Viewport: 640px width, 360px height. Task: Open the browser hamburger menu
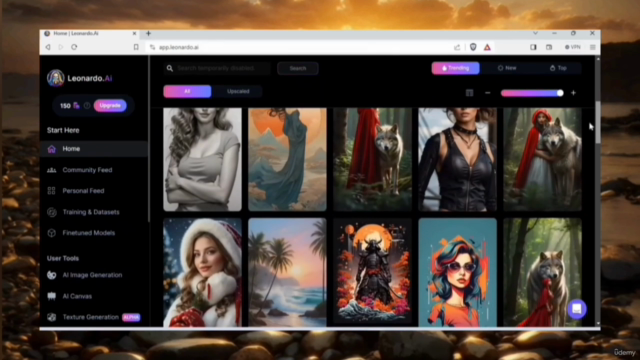[x=593, y=47]
